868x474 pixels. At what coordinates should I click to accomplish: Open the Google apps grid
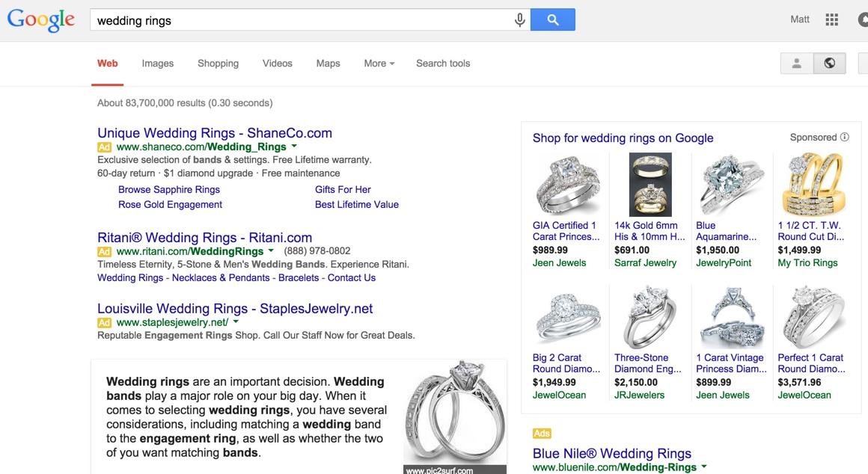click(831, 20)
